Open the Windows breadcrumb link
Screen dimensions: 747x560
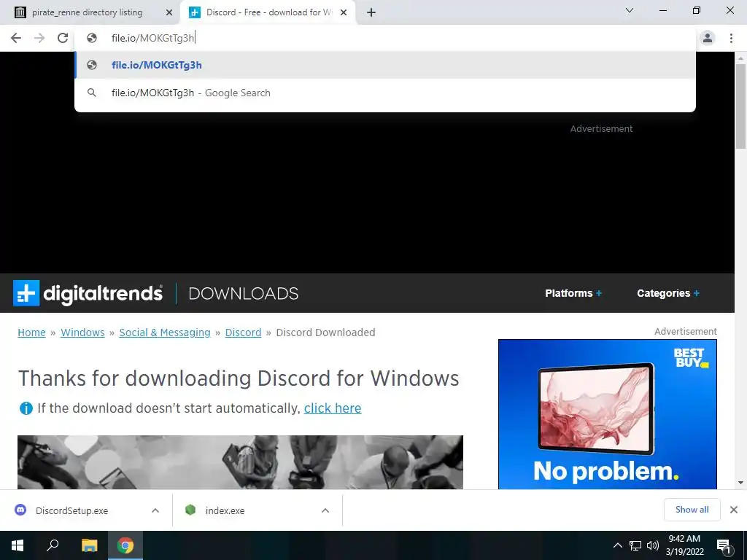(82, 332)
